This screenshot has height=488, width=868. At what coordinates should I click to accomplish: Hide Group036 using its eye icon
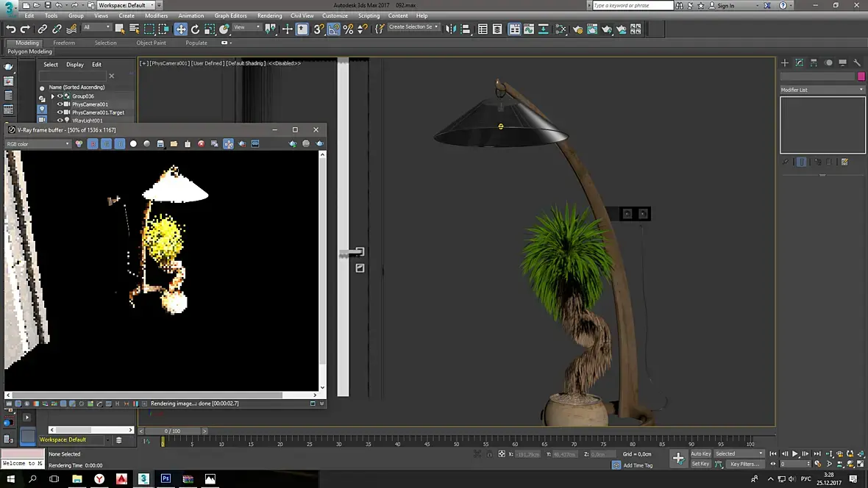point(60,96)
